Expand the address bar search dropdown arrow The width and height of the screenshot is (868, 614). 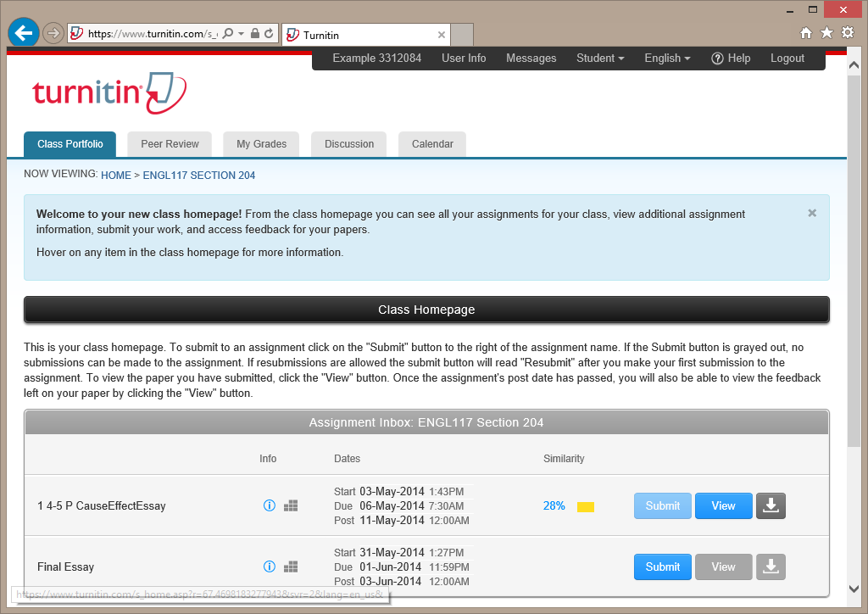click(x=242, y=34)
